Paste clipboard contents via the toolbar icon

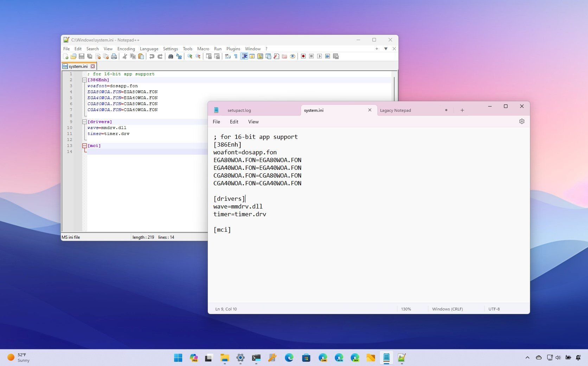pyautogui.click(x=141, y=56)
